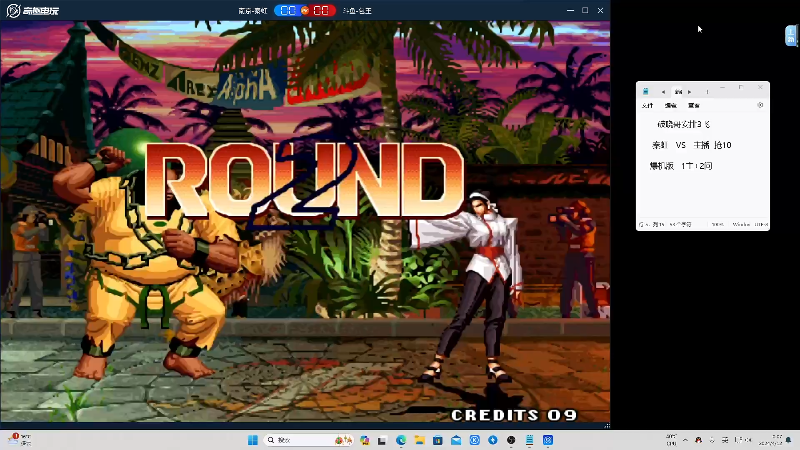Launch Microsoft Edge from the taskbar

[401, 440]
